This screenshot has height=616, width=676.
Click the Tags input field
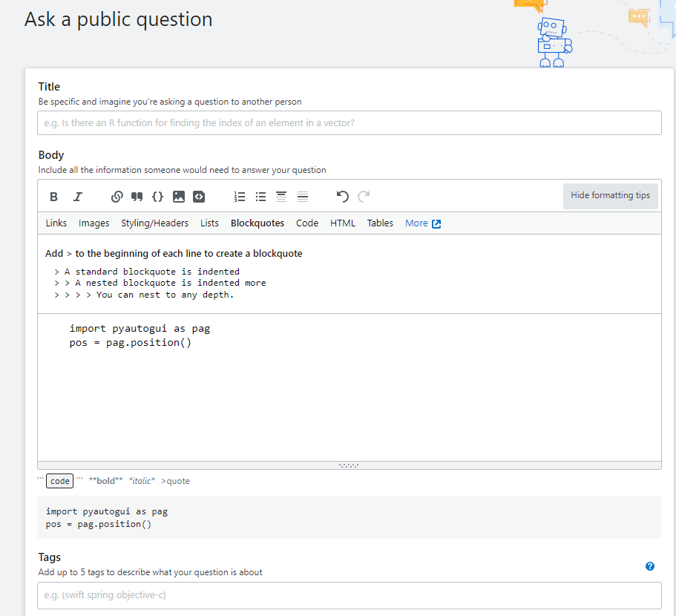[x=350, y=595]
